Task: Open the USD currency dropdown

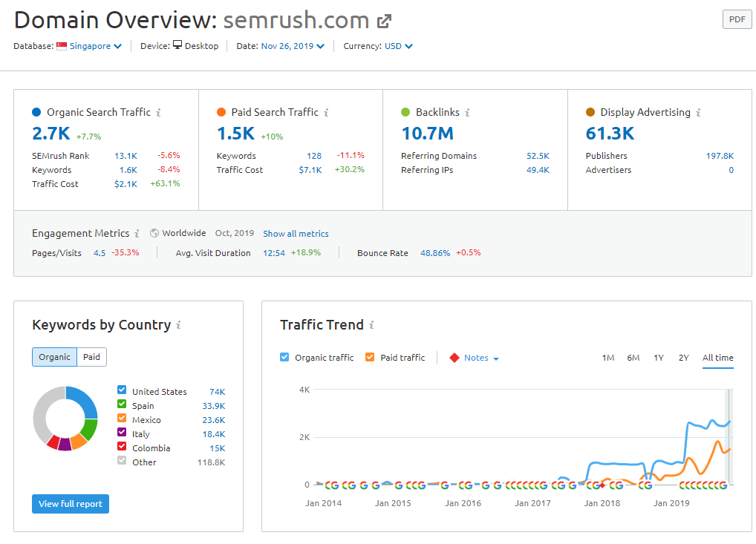Action: tap(398, 46)
